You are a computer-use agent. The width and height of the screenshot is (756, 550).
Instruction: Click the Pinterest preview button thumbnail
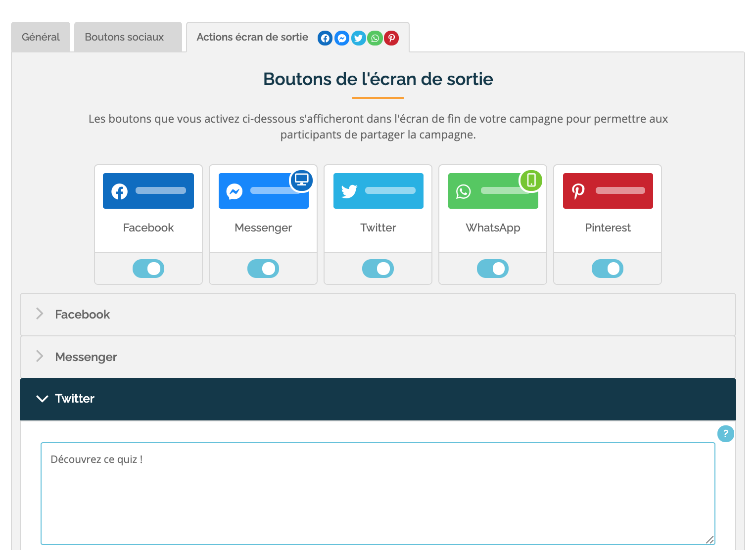tap(608, 191)
